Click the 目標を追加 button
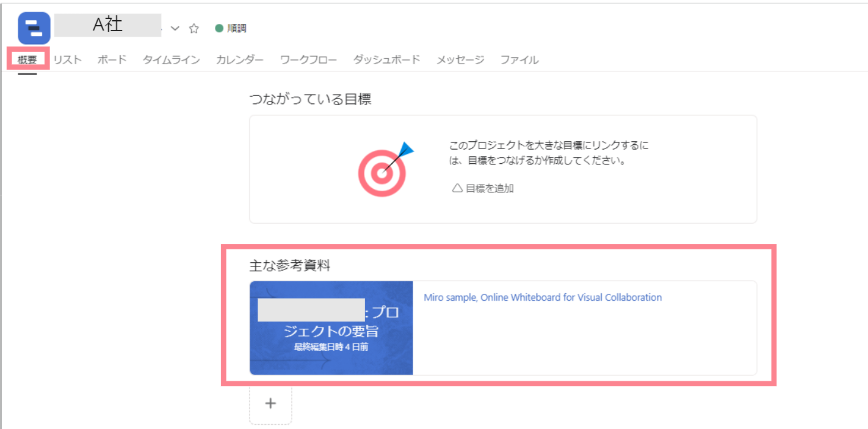 [483, 188]
